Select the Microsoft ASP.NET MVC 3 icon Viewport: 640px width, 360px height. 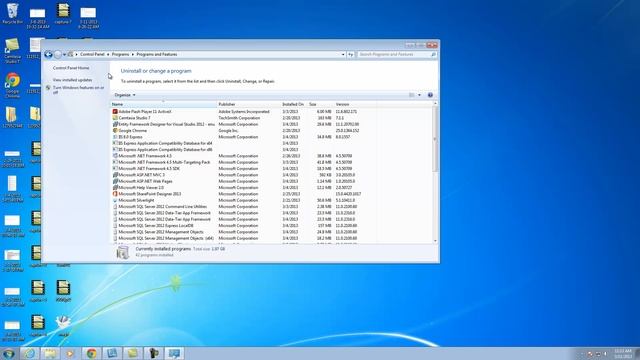[x=115, y=175]
